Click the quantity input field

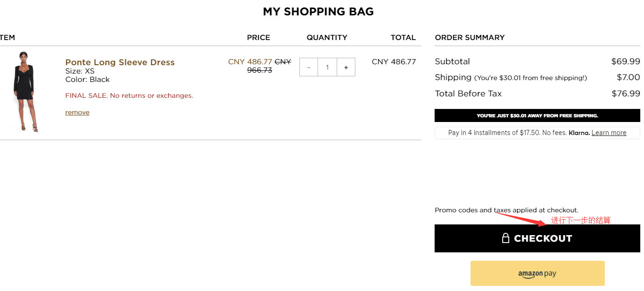327,67
